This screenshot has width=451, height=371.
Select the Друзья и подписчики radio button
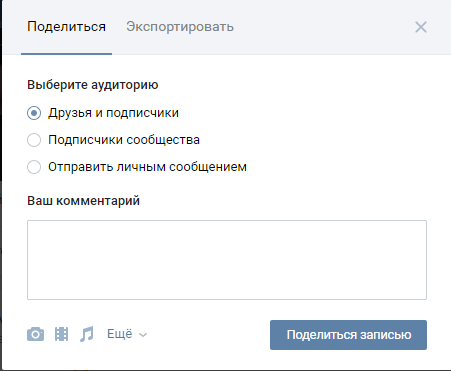(34, 113)
